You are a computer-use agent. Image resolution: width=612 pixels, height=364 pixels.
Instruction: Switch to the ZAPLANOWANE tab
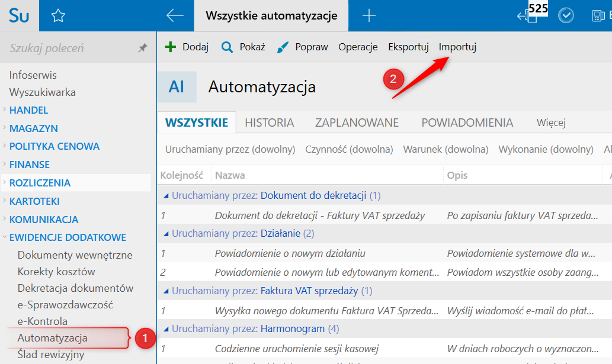point(357,123)
